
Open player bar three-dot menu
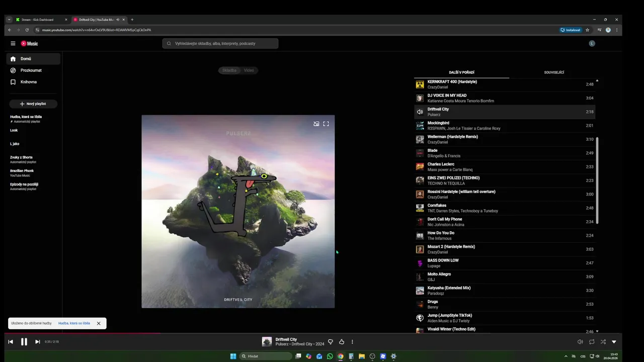[x=352, y=342]
